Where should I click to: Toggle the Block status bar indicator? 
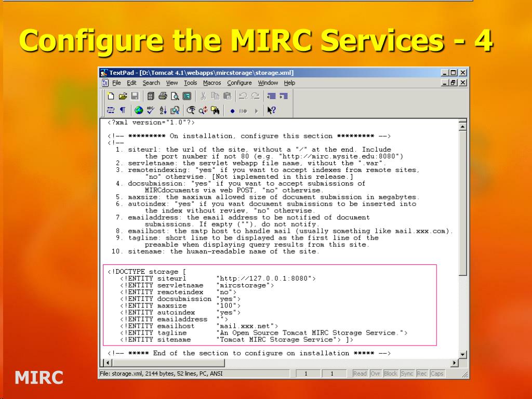(x=391, y=374)
